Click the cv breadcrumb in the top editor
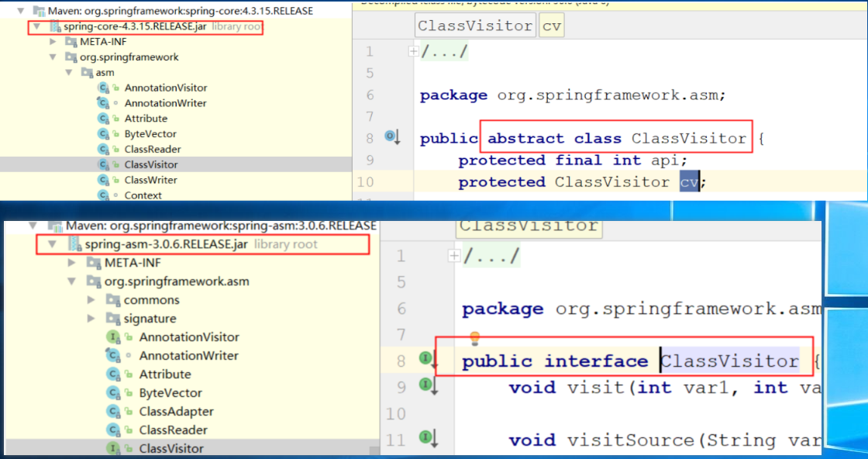This screenshot has height=459, width=868. (551, 26)
